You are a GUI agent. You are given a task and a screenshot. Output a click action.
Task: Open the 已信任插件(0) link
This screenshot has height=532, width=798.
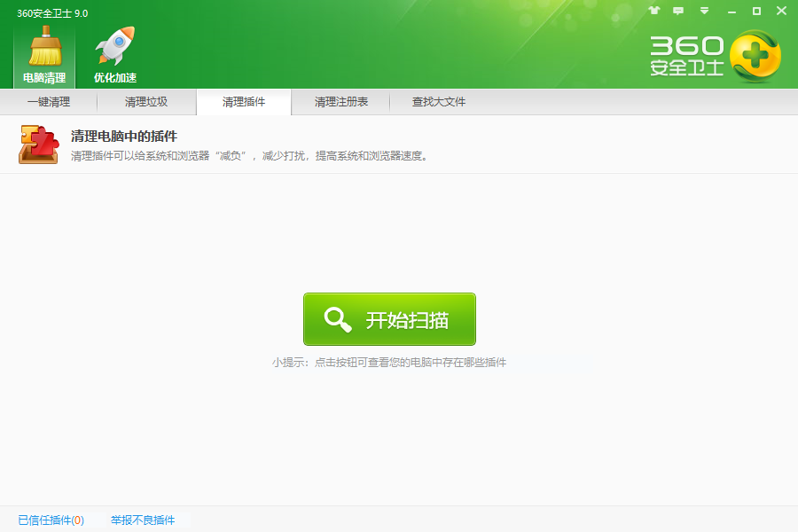point(51,520)
